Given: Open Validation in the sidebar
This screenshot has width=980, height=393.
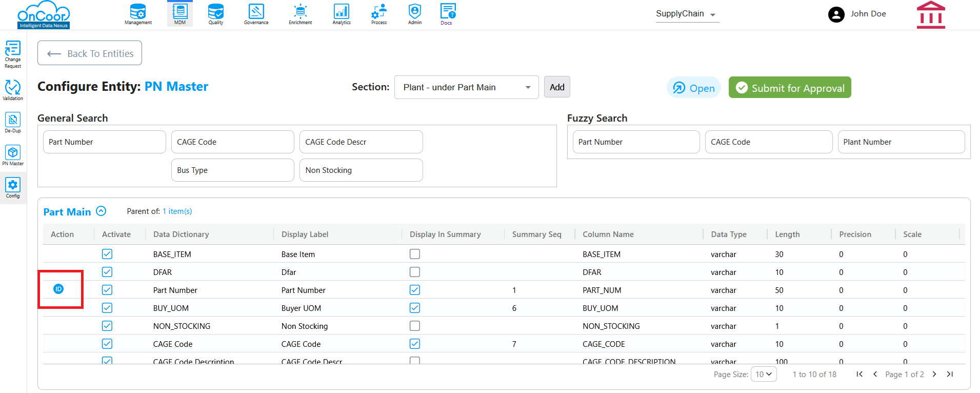Looking at the screenshot, I should point(13,90).
